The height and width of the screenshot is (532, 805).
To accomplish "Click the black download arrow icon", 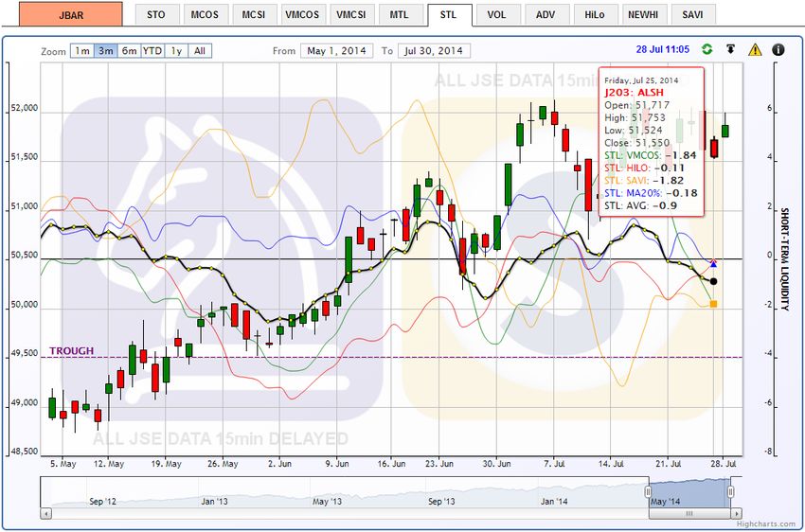I will [730, 49].
